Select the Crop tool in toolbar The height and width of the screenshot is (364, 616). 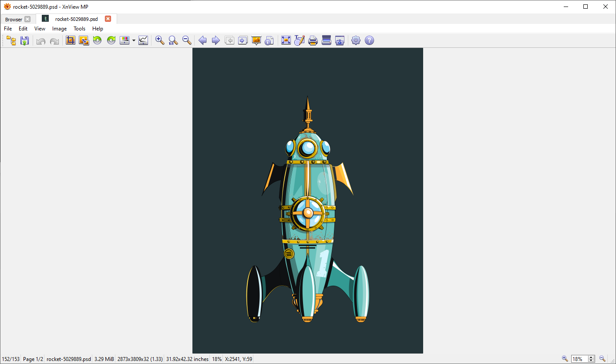point(70,40)
